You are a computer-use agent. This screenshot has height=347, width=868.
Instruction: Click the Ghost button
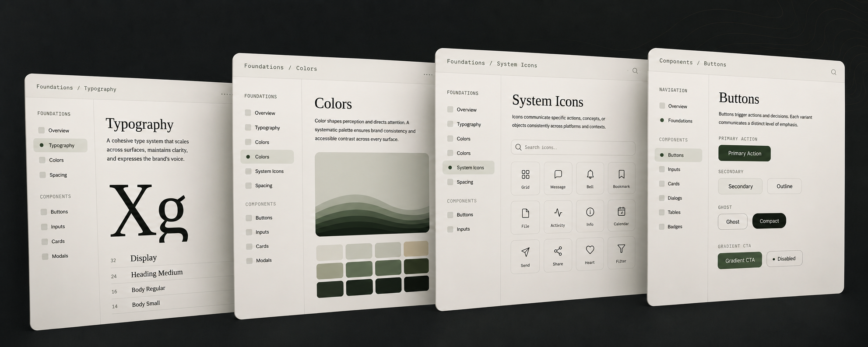[732, 221]
